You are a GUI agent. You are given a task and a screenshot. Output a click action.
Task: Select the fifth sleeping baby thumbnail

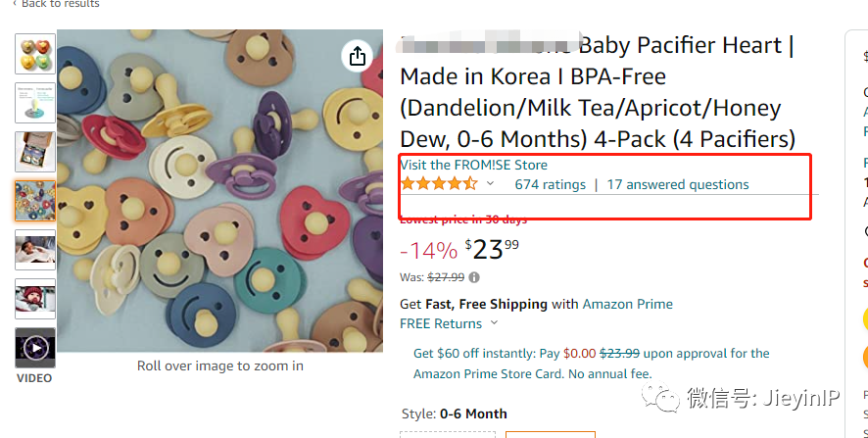point(35,250)
